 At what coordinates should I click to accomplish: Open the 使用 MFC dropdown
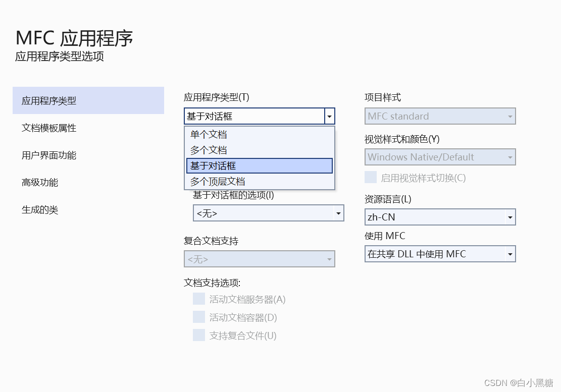(x=509, y=254)
